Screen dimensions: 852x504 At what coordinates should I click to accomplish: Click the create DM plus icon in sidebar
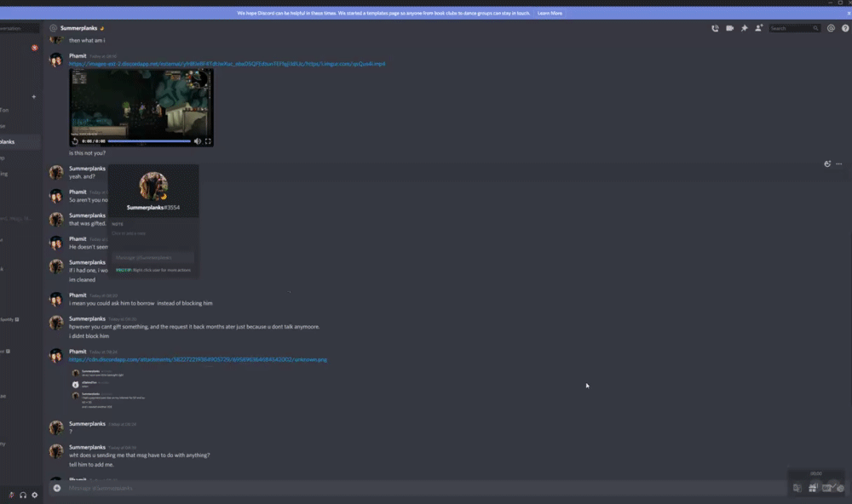click(34, 97)
